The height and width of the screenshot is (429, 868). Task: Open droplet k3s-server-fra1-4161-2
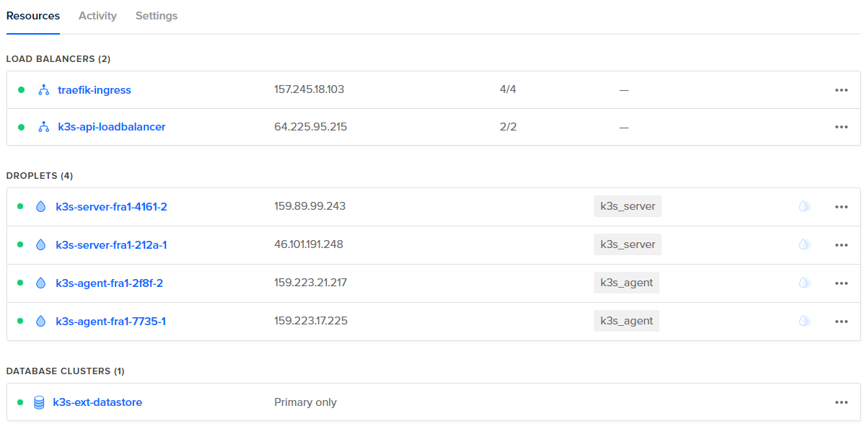[x=111, y=206]
